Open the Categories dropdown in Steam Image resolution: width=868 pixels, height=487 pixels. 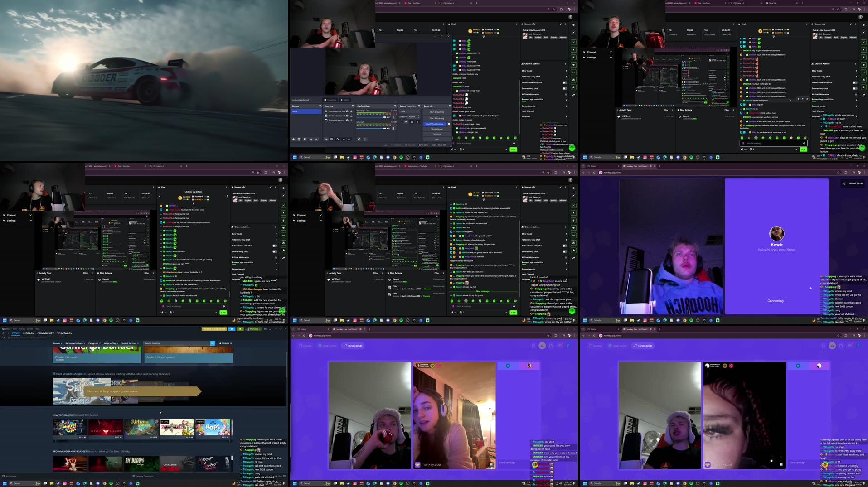tap(94, 343)
